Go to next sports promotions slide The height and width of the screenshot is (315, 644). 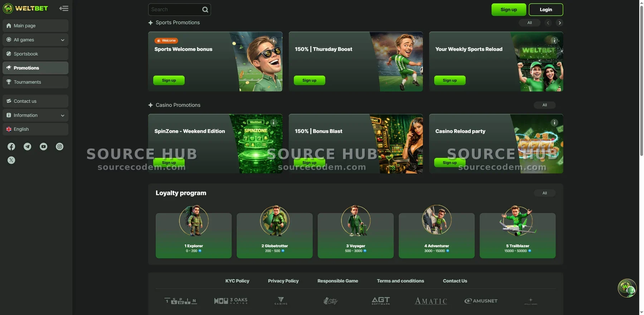point(560,23)
